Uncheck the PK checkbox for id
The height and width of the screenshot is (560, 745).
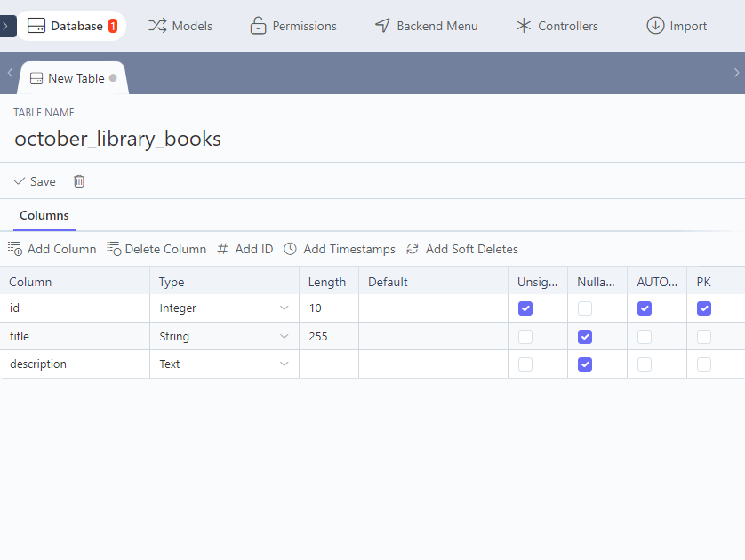(x=704, y=308)
